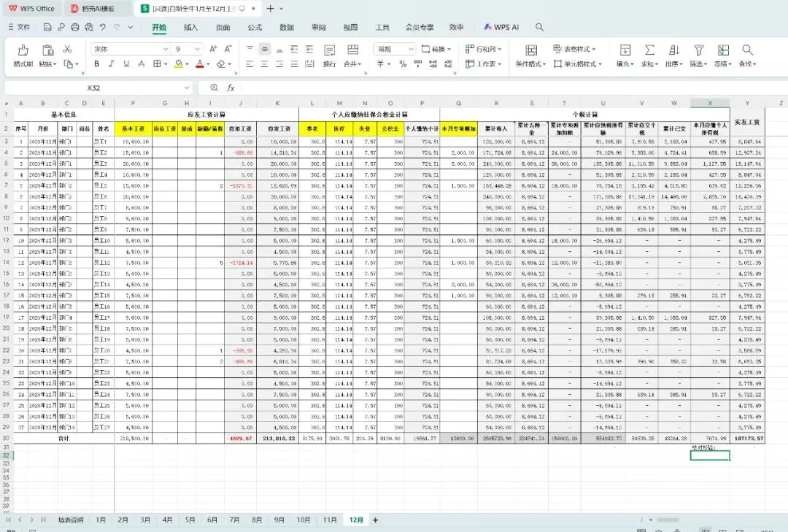This screenshot has width=788, height=532.
Task: Click the Find (查找) magnifier icon
Action: 747,50
